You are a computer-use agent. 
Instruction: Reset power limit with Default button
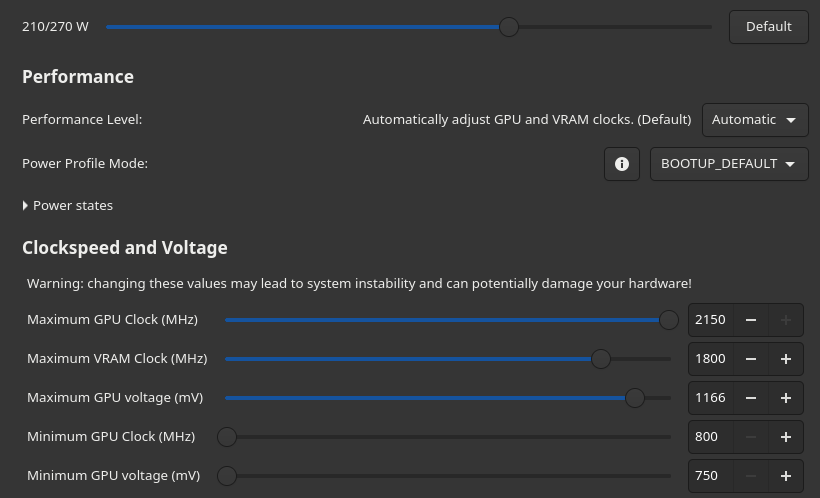click(768, 27)
